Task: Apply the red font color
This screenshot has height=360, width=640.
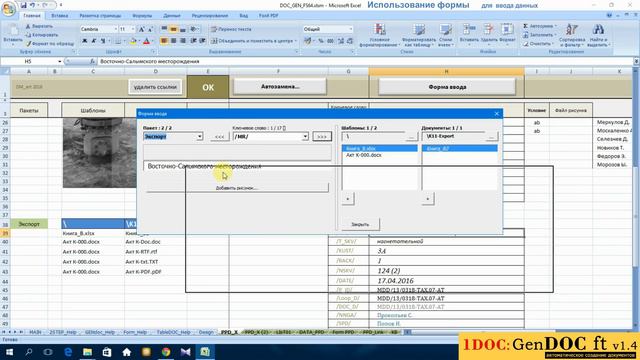Action: [146, 41]
